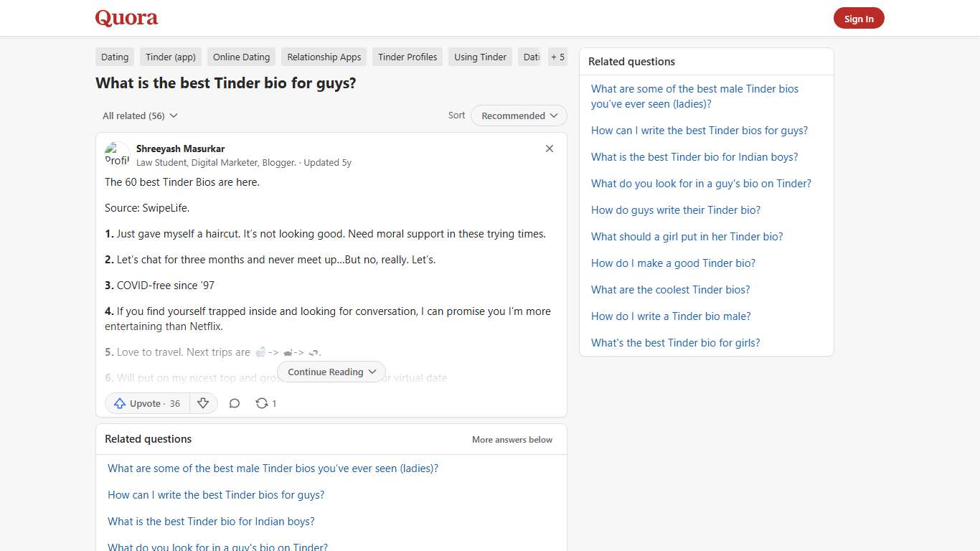Switch to the Tinder (app) topic
Image resolution: width=980 pixels, height=551 pixels.
tap(170, 57)
